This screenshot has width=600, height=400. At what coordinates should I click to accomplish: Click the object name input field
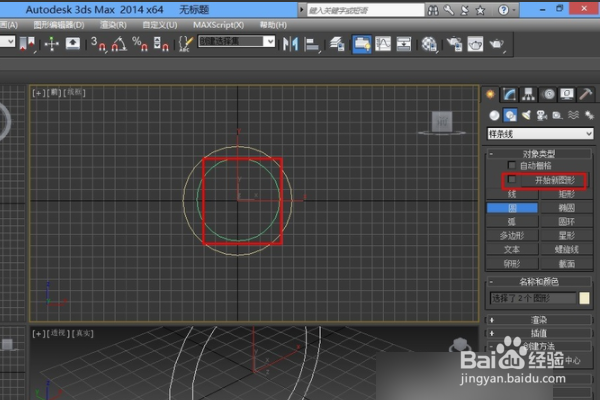click(533, 298)
